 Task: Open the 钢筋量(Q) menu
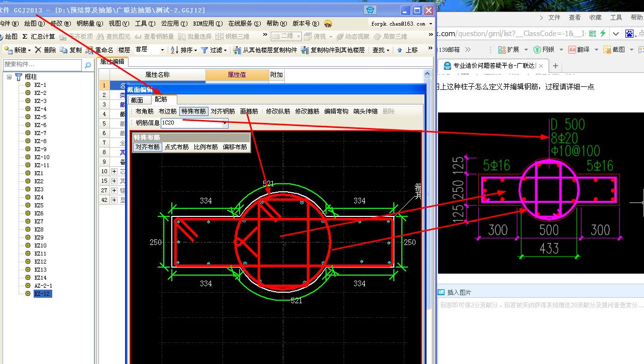(90, 24)
